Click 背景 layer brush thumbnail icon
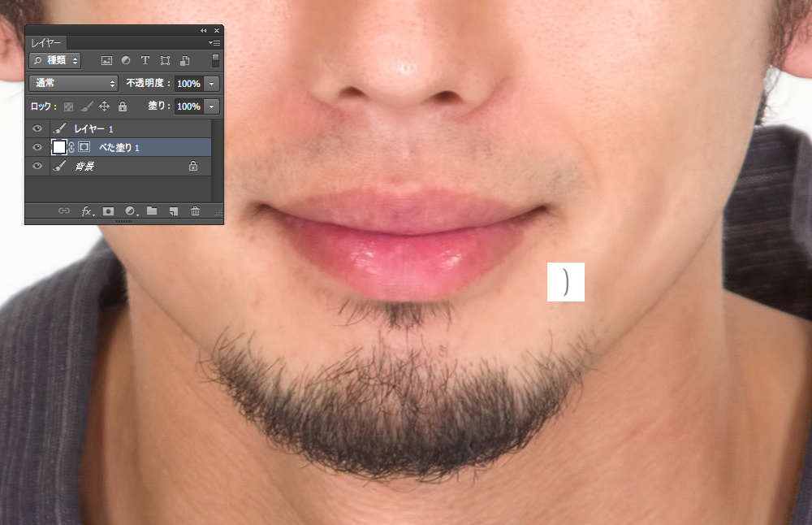Screen dimensions: 812x525 [x=59, y=166]
